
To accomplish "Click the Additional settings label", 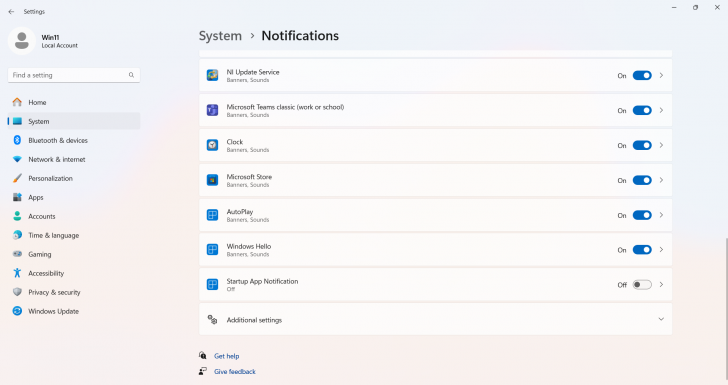I will tap(254, 320).
